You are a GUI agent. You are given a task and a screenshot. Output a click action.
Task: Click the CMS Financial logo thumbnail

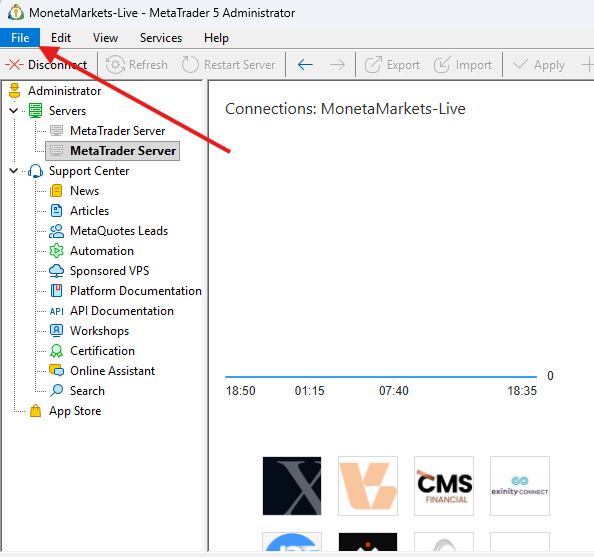point(444,486)
